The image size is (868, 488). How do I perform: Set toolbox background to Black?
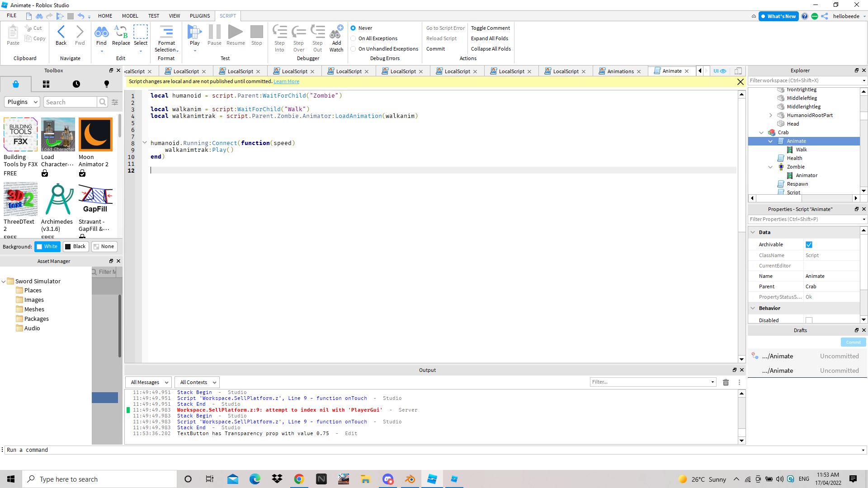(75, 247)
